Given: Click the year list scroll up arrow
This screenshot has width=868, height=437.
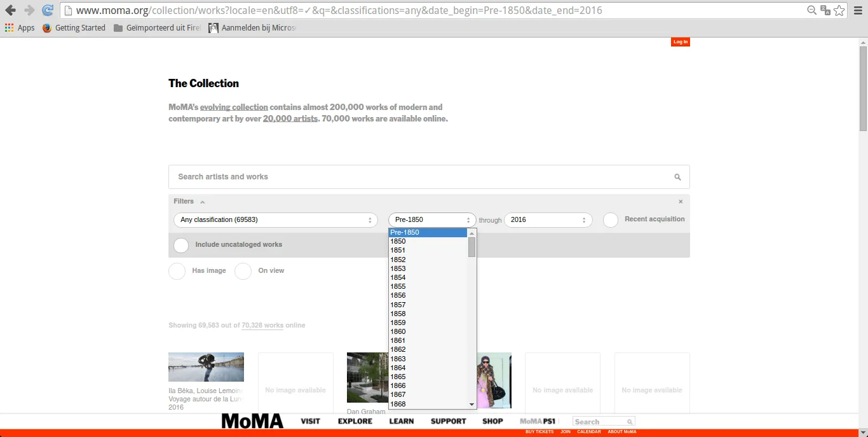Looking at the screenshot, I should pos(472,233).
